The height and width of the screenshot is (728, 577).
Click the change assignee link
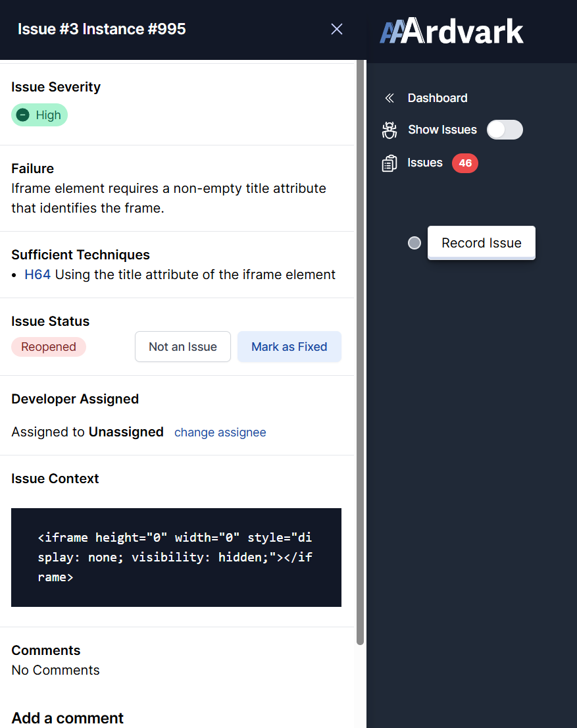click(x=220, y=432)
